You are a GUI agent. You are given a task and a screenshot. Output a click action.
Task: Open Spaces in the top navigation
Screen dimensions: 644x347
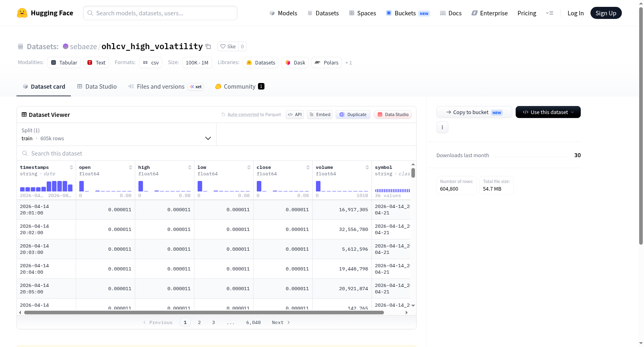[x=363, y=13]
